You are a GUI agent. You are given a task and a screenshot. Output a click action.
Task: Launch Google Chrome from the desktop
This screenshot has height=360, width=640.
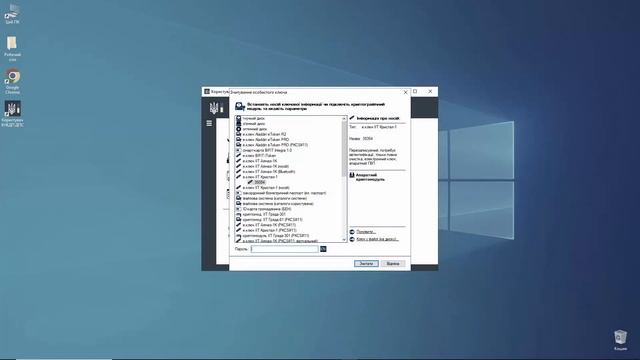tap(12, 81)
